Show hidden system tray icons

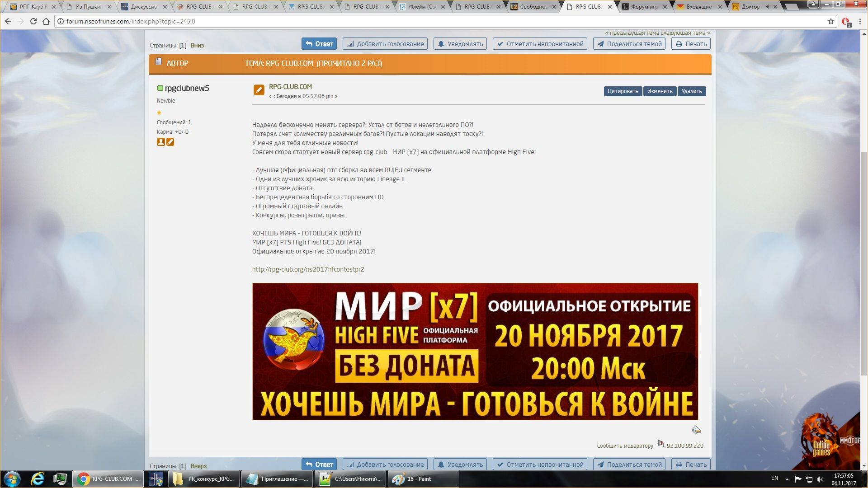[x=787, y=479]
